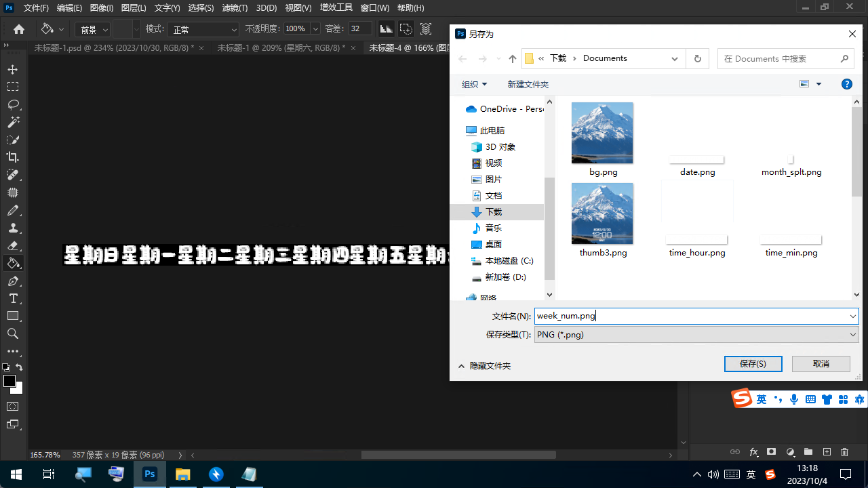Select the Lasso tool
Screen dimensions: 868x488
[x=13, y=104]
